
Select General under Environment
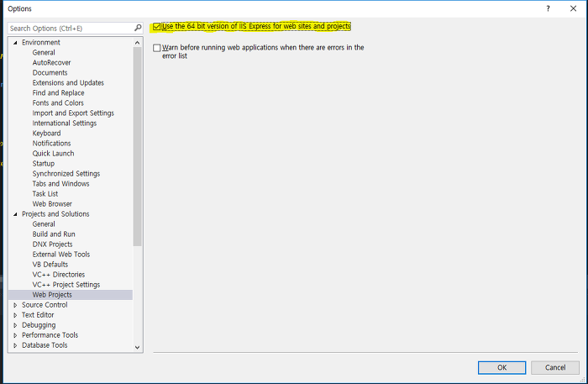[44, 52]
